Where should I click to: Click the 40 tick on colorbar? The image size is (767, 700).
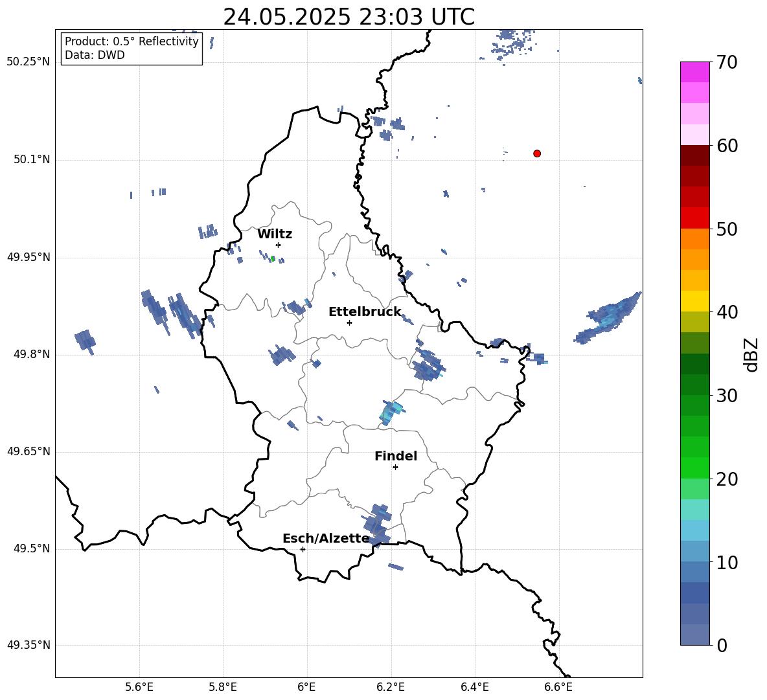click(x=727, y=312)
